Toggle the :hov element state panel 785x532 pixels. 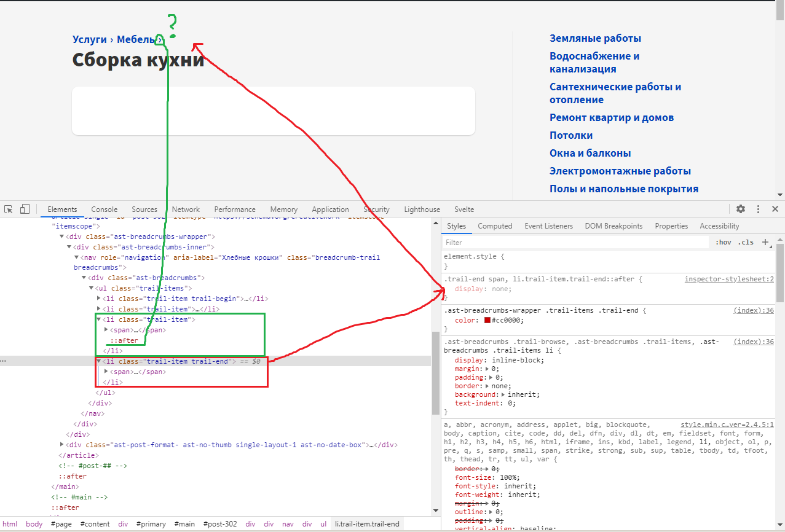click(724, 242)
